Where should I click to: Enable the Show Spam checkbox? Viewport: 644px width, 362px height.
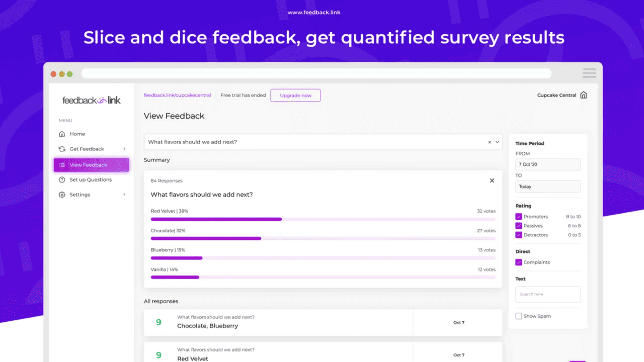519,316
